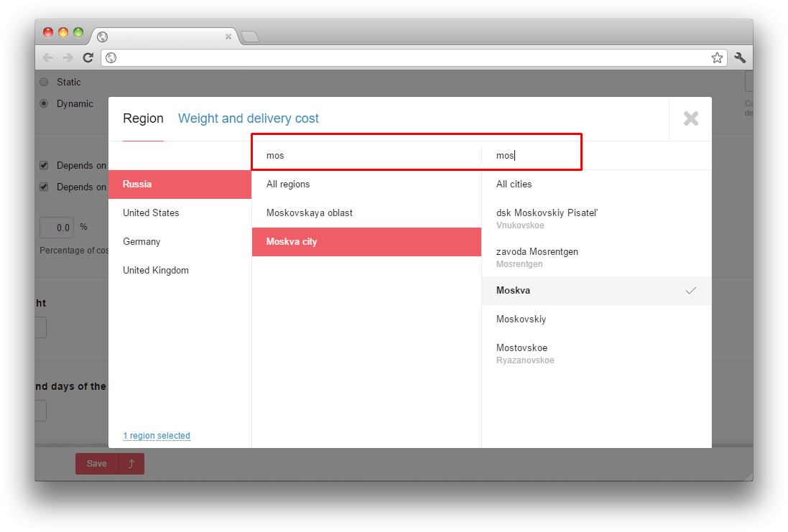The width and height of the screenshot is (788, 532).
Task: Bookmark page with the star icon
Action: pos(717,57)
